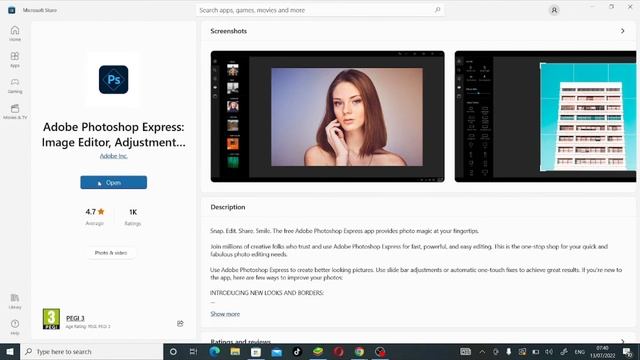Open Help in the Store sidebar
Image resolution: width=640 pixels, height=360 pixels.
point(15,327)
